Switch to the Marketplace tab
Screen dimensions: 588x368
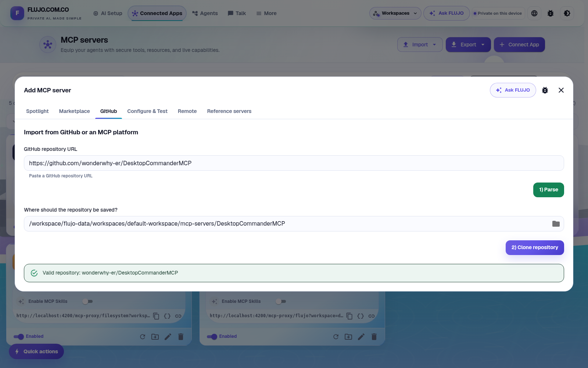[x=75, y=111]
